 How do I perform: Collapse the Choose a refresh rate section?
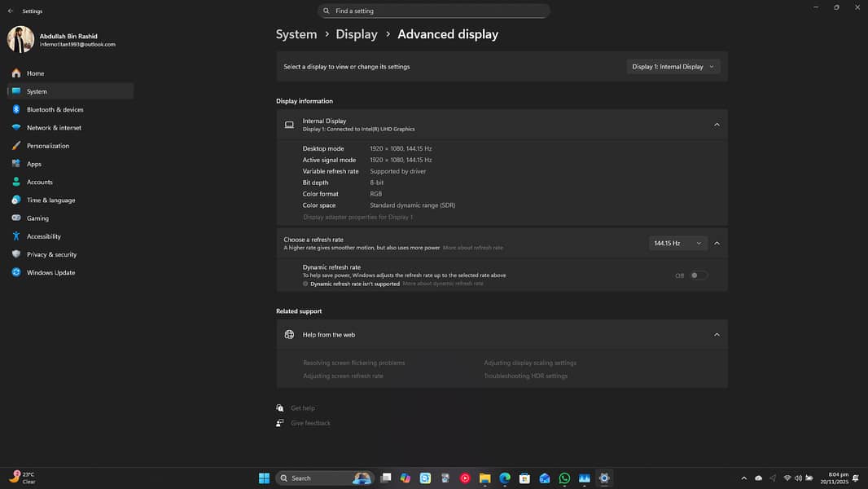click(x=717, y=243)
